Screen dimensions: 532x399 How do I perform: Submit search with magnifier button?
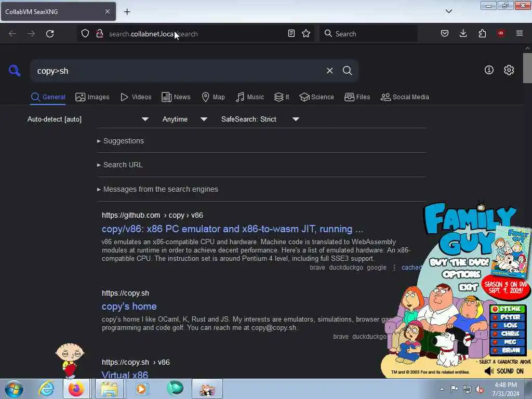[347, 71]
